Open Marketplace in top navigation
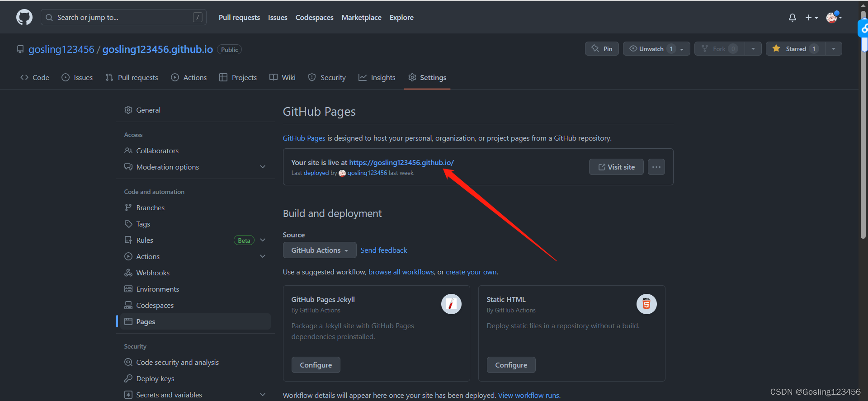868x401 pixels. pyautogui.click(x=361, y=17)
